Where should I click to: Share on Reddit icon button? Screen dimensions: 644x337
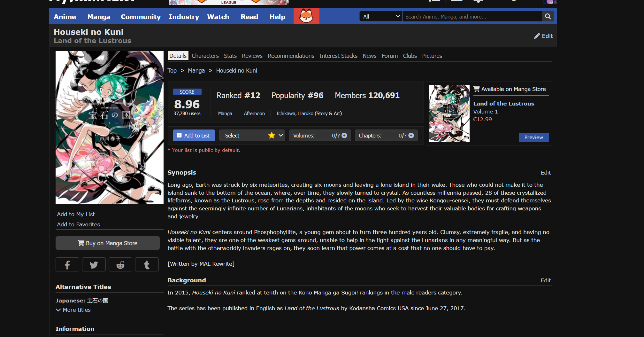(120, 264)
